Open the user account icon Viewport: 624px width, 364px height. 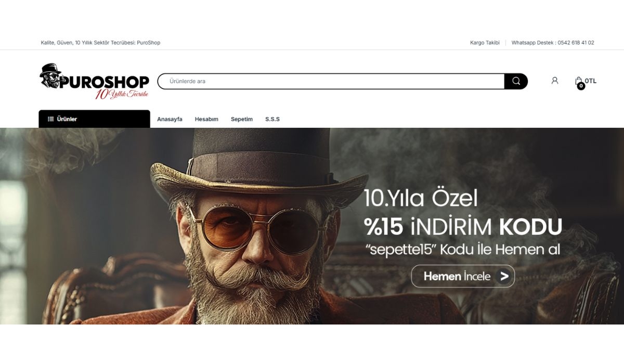[555, 81]
